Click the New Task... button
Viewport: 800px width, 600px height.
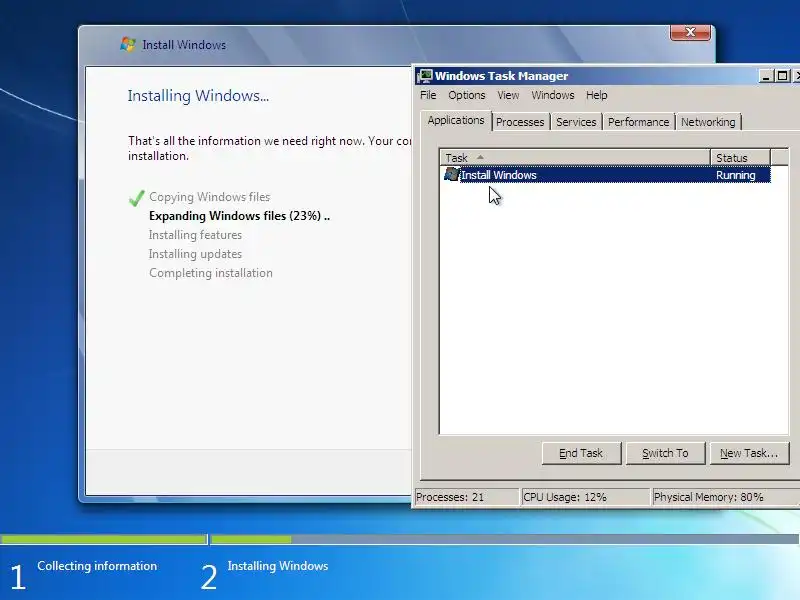coord(749,453)
